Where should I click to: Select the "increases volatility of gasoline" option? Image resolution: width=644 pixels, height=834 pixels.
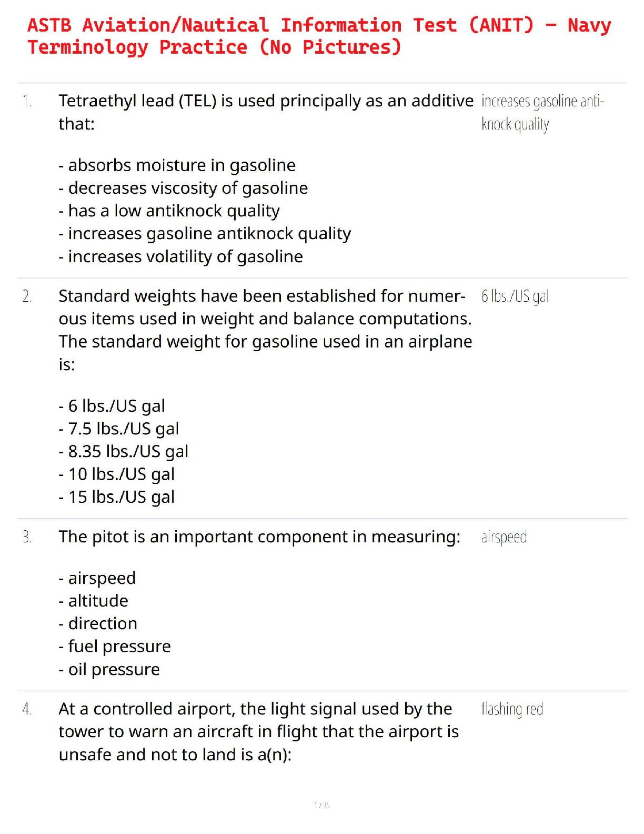[x=185, y=256]
